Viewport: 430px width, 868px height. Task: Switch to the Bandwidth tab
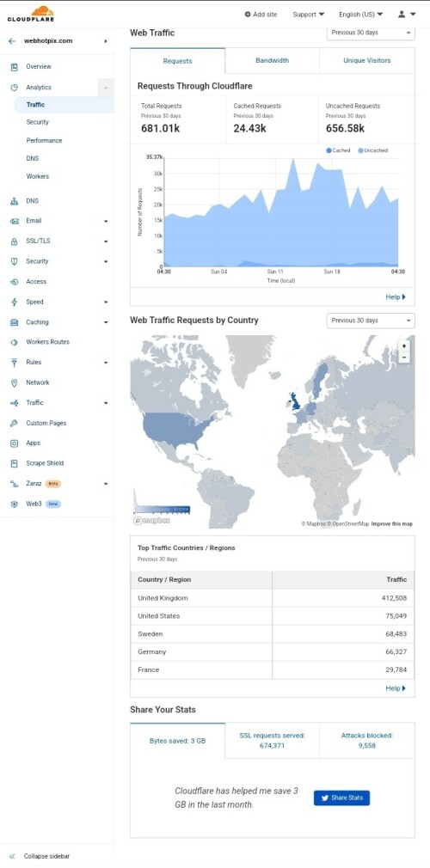[272, 61]
